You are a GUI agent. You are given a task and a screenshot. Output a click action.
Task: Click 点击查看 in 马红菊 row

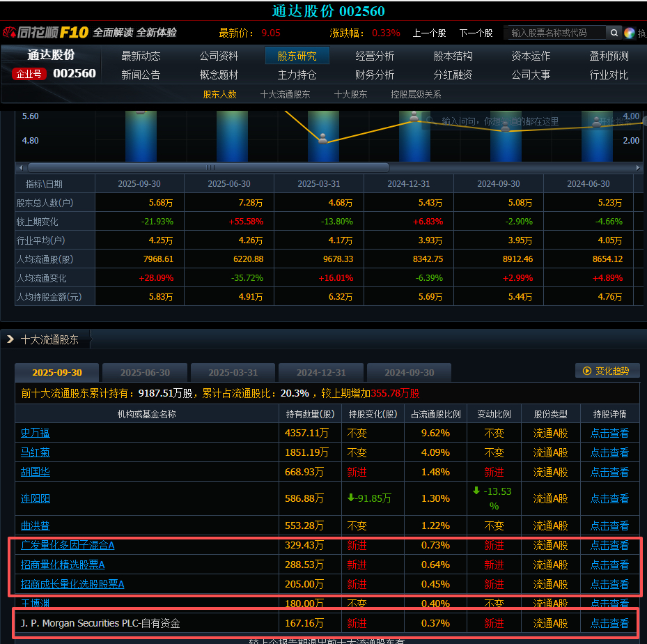pos(609,452)
